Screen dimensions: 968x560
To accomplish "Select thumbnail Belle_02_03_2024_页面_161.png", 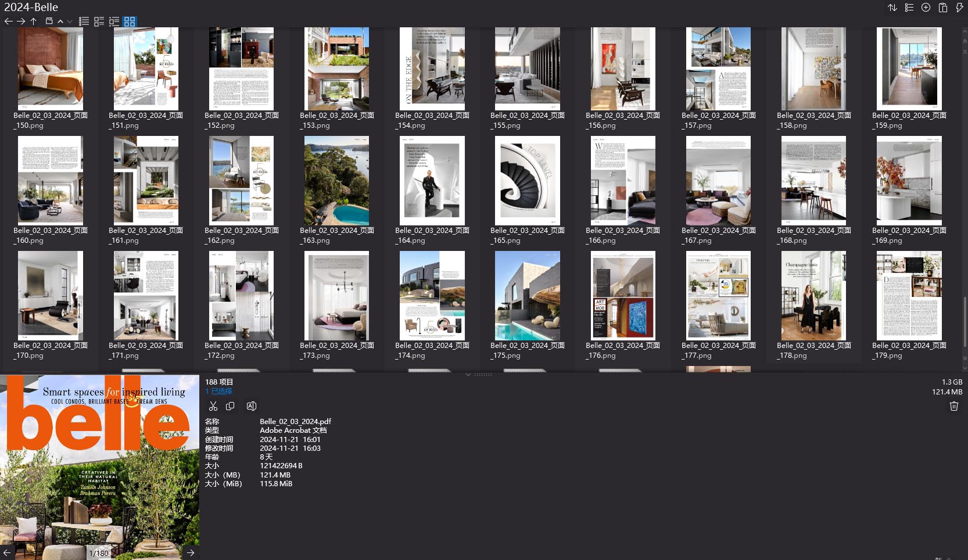I will (x=146, y=181).
